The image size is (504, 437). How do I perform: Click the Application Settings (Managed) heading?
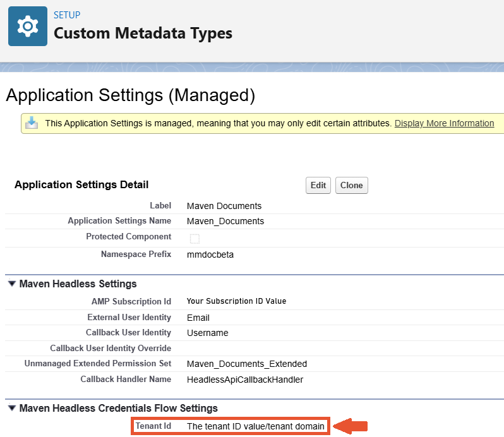coord(130,95)
